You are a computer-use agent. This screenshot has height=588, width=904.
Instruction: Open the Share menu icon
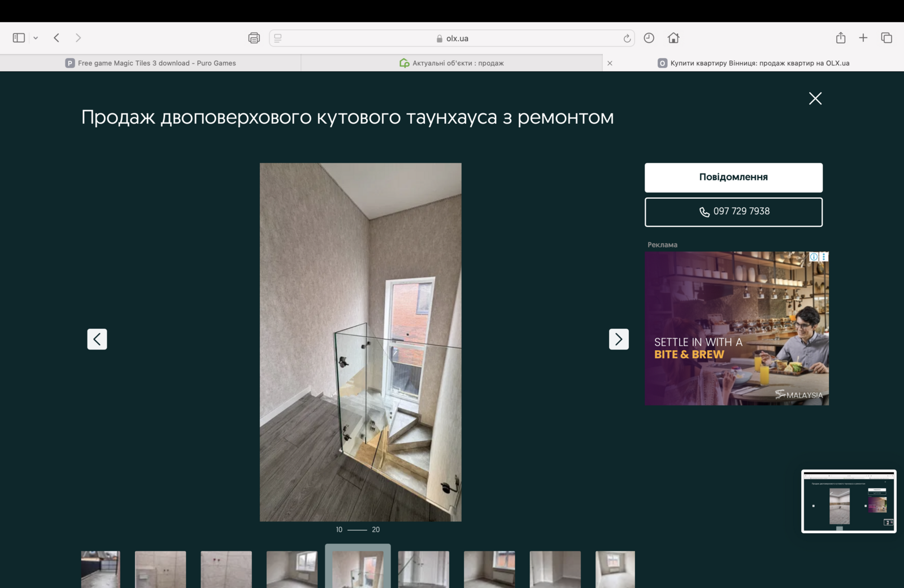pos(841,38)
